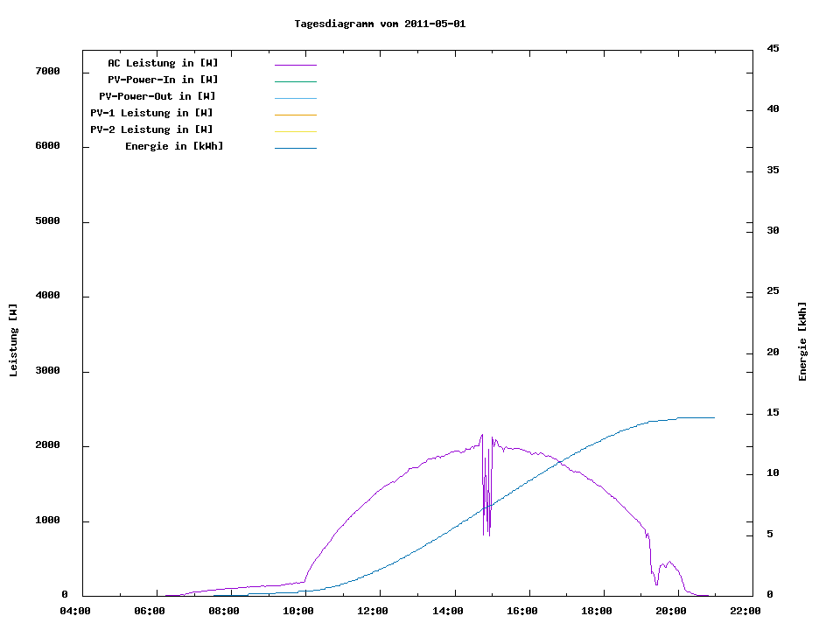Select the PV-Power-In in [W] legend entry
The image size is (840, 630).
click(163, 80)
